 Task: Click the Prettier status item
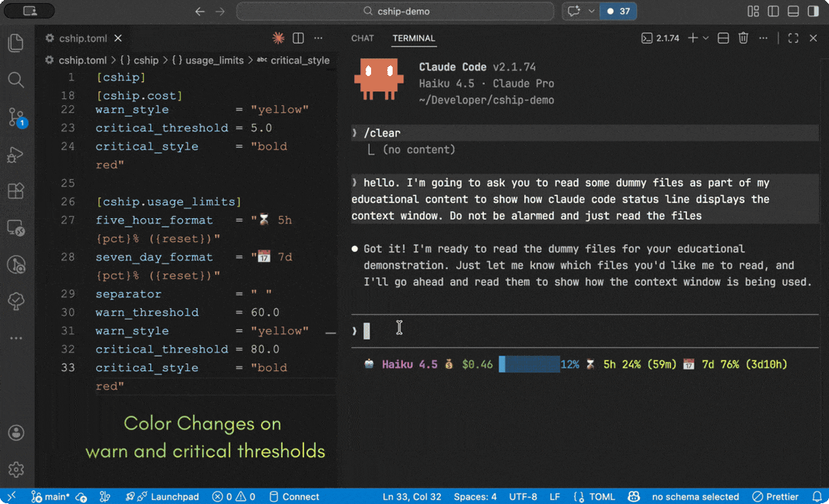click(775, 496)
